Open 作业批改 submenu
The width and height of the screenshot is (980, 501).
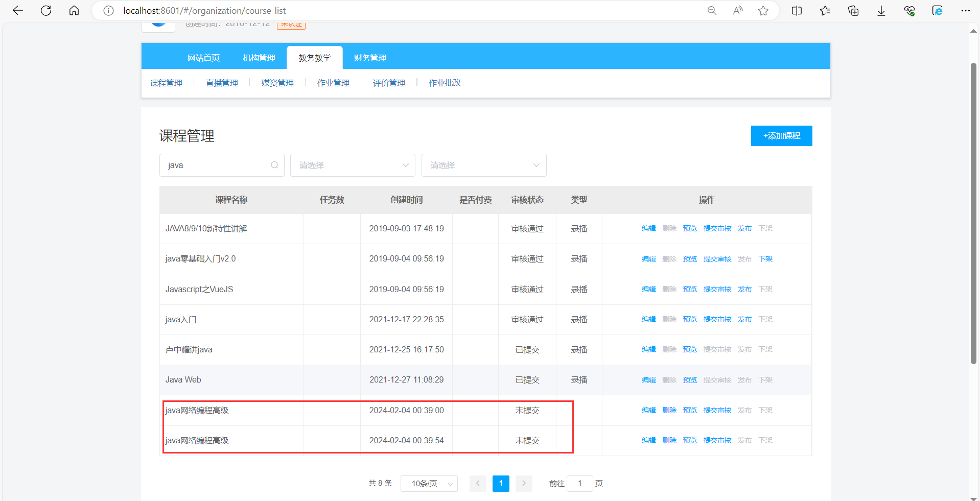[x=445, y=83]
